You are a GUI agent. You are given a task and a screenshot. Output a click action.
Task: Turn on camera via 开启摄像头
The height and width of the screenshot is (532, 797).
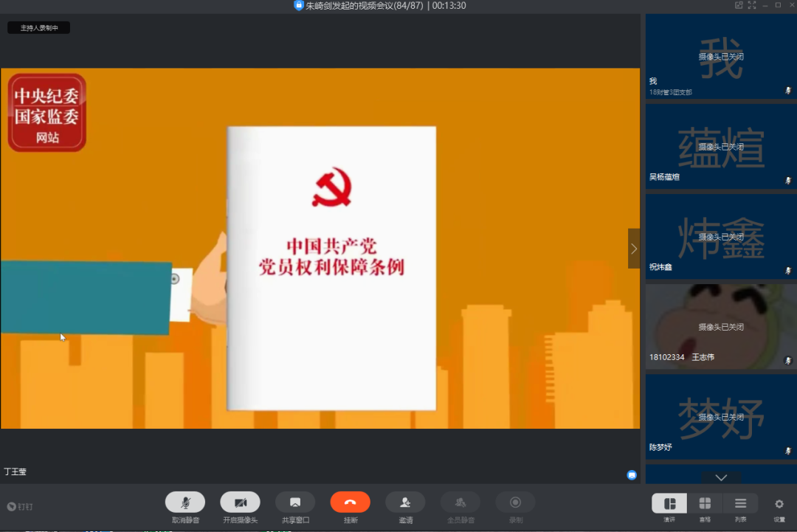pyautogui.click(x=240, y=502)
